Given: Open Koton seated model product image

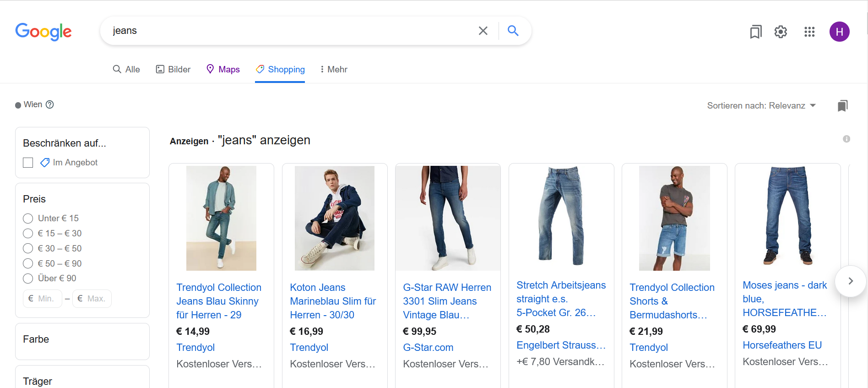Looking at the screenshot, I should click(335, 218).
